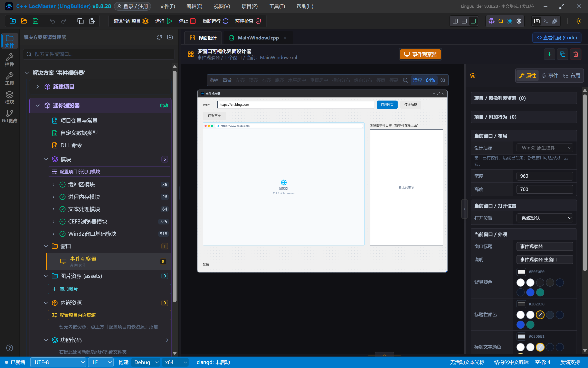
Task: Click the red delete window trash icon
Action: [x=576, y=54]
